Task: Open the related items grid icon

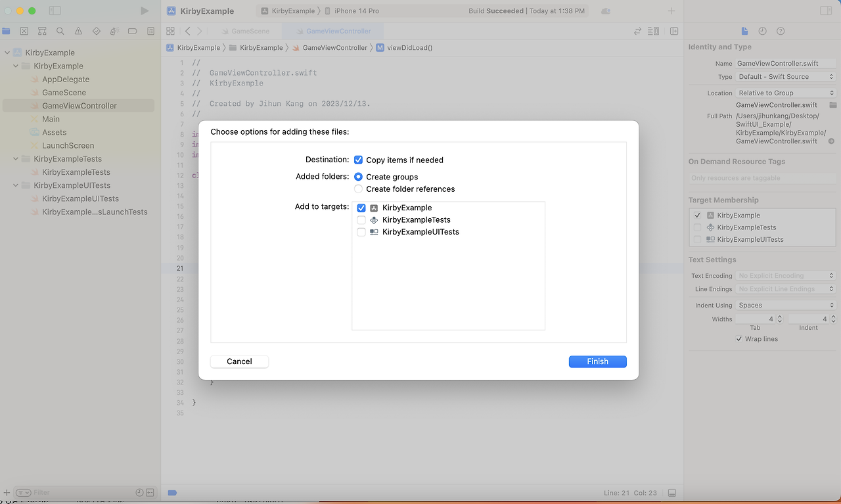Action: (x=171, y=31)
